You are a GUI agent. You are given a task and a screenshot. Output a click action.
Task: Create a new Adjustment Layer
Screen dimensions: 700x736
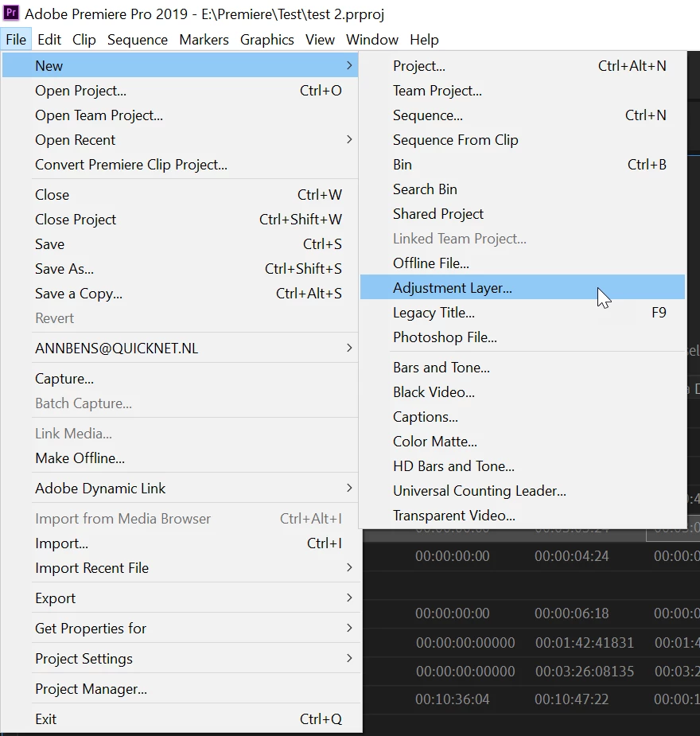pos(522,287)
